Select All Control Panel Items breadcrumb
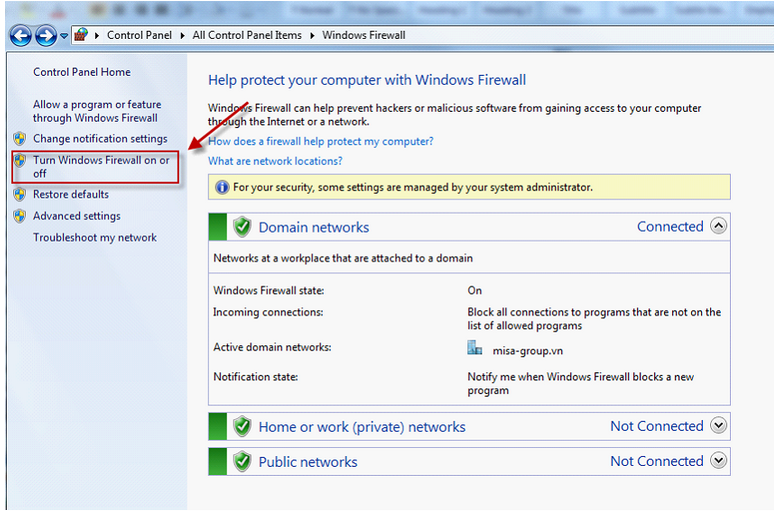774x516 pixels. tap(247, 35)
